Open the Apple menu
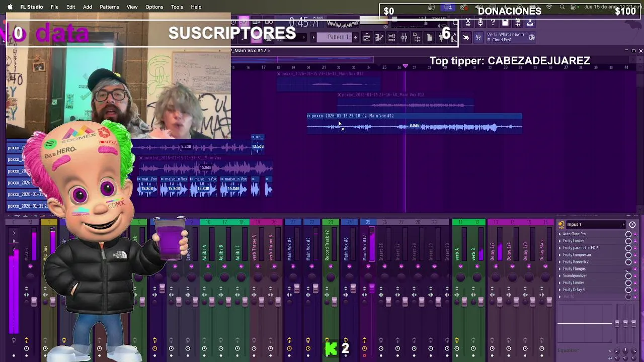This screenshot has height=362, width=644. pyautogui.click(x=10, y=7)
